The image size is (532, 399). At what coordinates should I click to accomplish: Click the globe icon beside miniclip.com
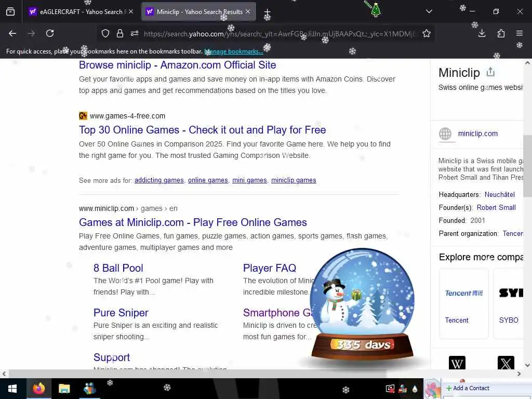tap(445, 134)
